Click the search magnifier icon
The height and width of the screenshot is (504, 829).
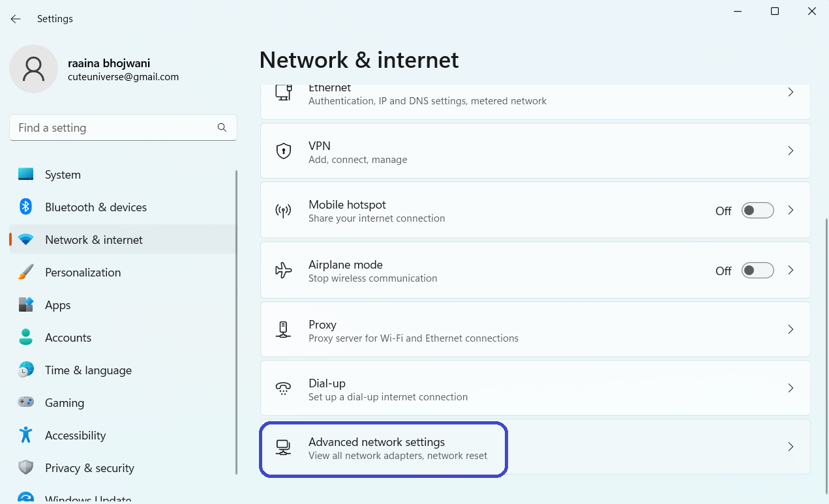click(x=222, y=128)
